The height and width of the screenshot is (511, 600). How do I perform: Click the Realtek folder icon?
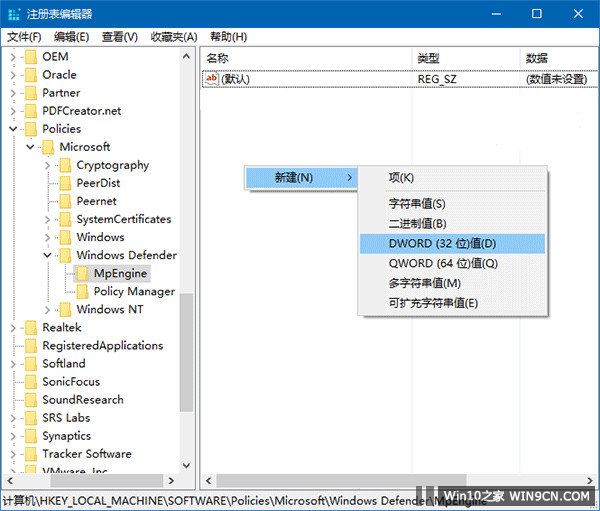pyautogui.click(x=31, y=327)
